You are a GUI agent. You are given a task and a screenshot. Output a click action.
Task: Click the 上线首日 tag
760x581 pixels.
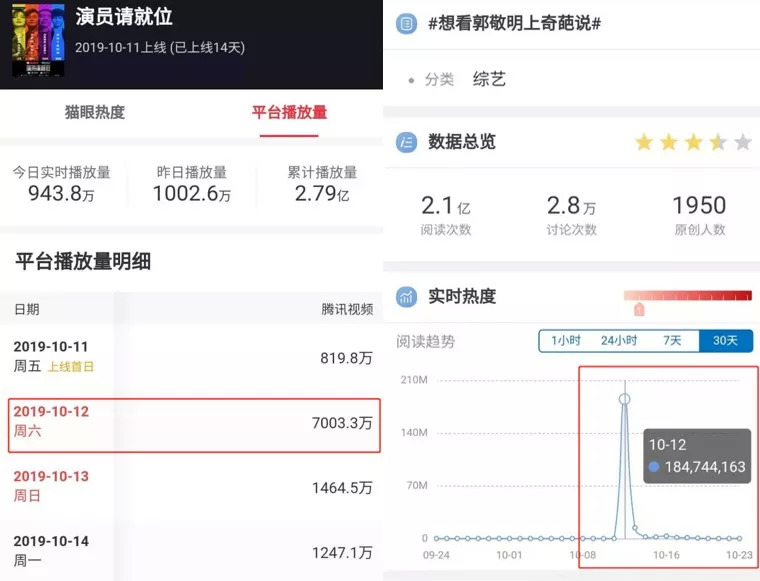(x=71, y=367)
